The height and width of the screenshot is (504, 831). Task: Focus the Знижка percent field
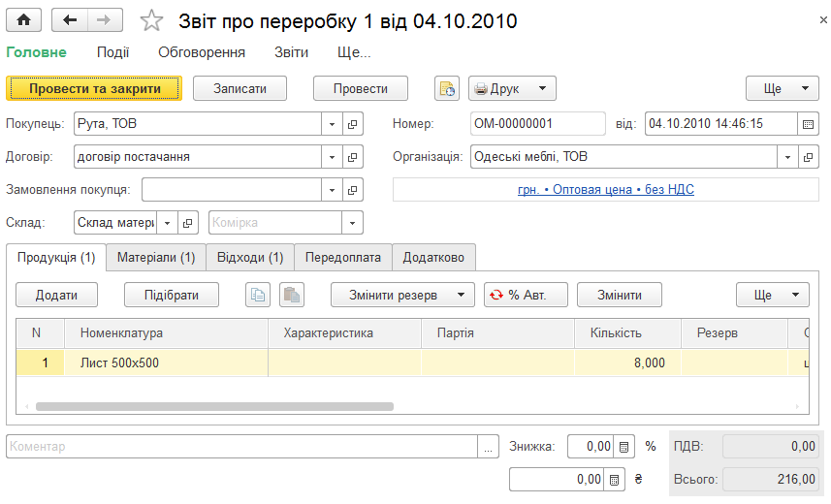point(591,447)
